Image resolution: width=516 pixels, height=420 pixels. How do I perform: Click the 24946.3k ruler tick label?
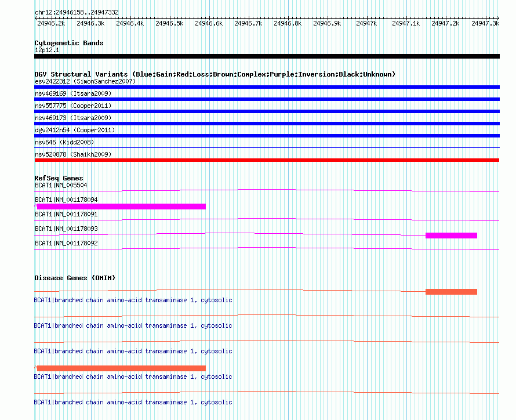coord(90,23)
